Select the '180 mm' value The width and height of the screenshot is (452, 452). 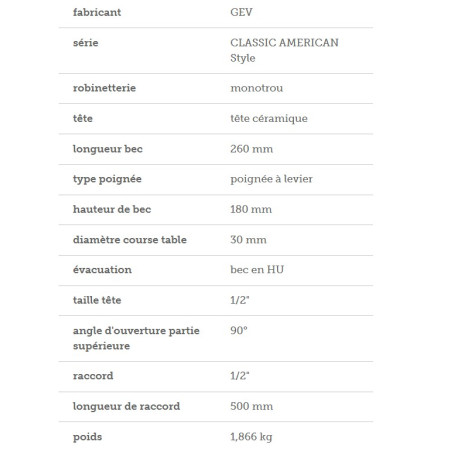point(251,209)
